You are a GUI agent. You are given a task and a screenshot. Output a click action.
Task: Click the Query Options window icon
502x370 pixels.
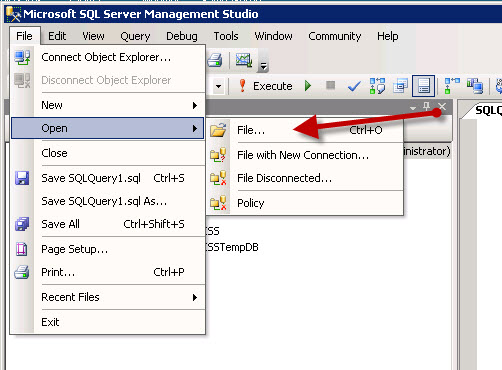[x=400, y=86]
